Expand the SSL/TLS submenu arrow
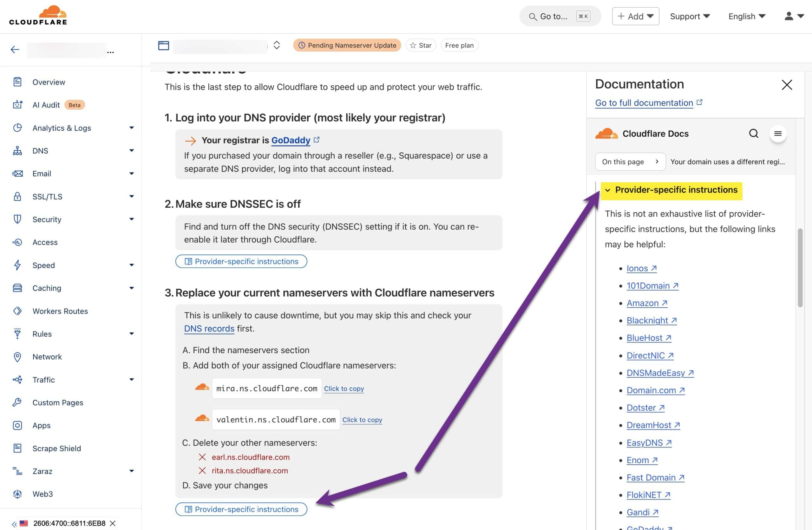 click(x=132, y=196)
